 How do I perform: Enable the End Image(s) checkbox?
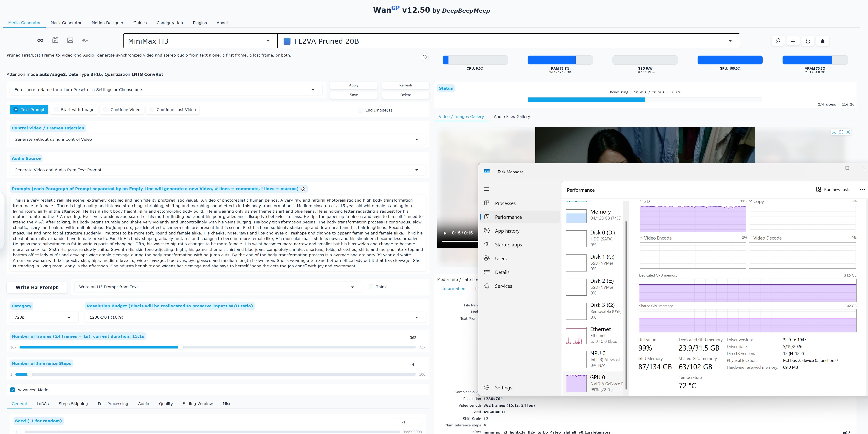(361, 110)
